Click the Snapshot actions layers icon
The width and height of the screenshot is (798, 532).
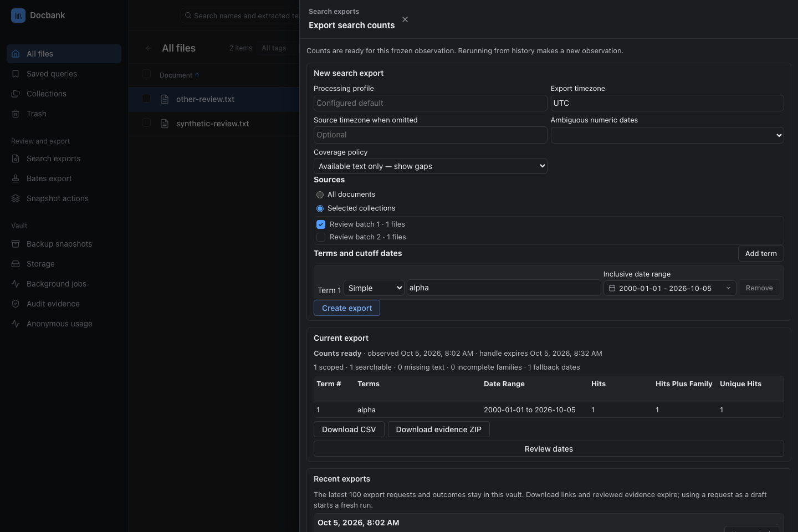click(x=16, y=198)
